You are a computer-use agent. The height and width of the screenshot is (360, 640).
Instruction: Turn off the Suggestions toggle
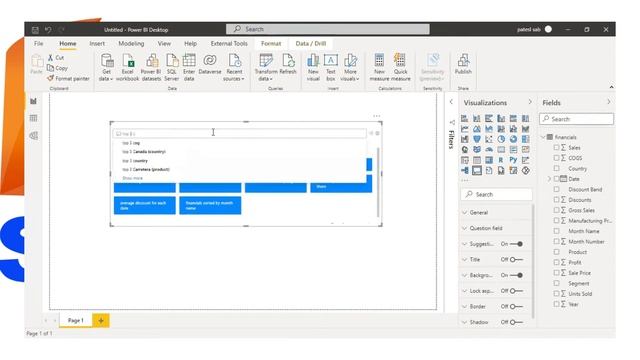[516, 244]
